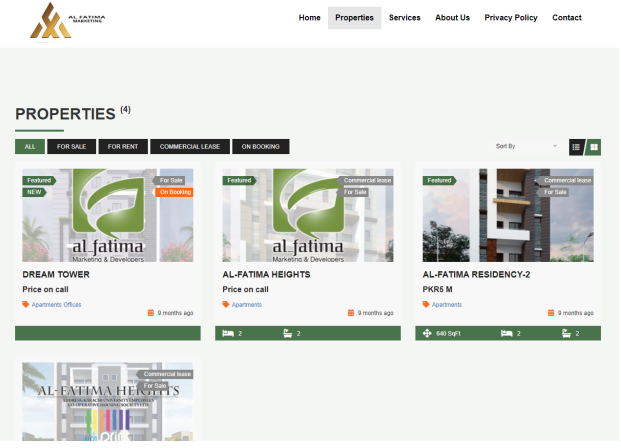Image resolution: width=621 pixels, height=448 pixels.
Task: Click bed icon on Al-Fatima Heights card
Action: pyautogui.click(x=228, y=334)
